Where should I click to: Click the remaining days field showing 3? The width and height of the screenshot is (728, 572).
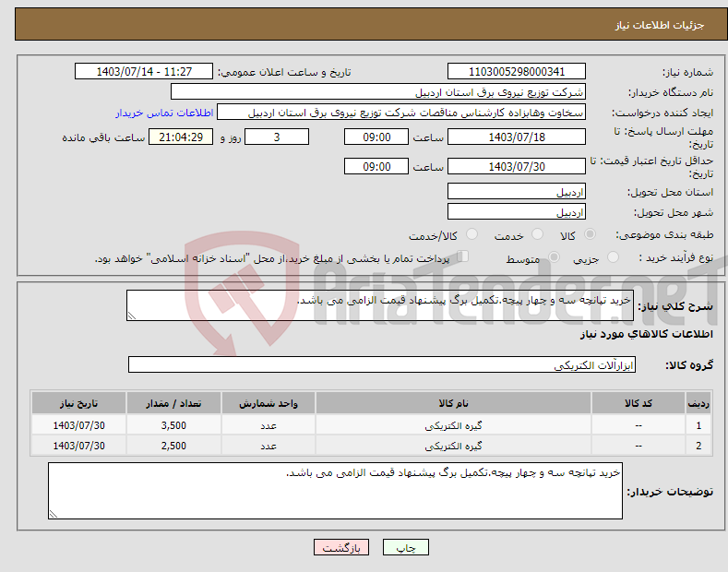pyautogui.click(x=277, y=137)
